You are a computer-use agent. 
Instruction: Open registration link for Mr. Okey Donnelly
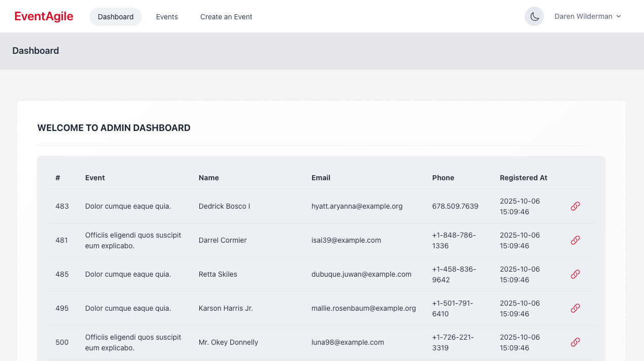click(575, 342)
